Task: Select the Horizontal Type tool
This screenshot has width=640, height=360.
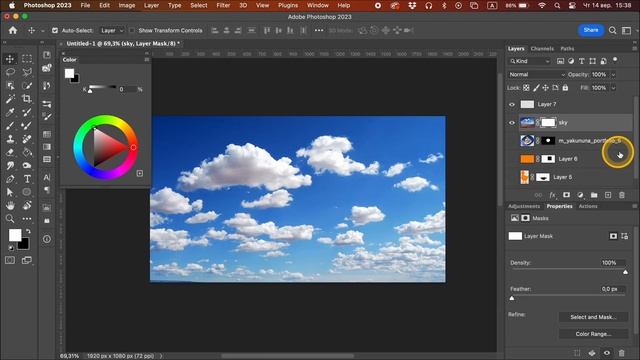Action: coord(27,179)
